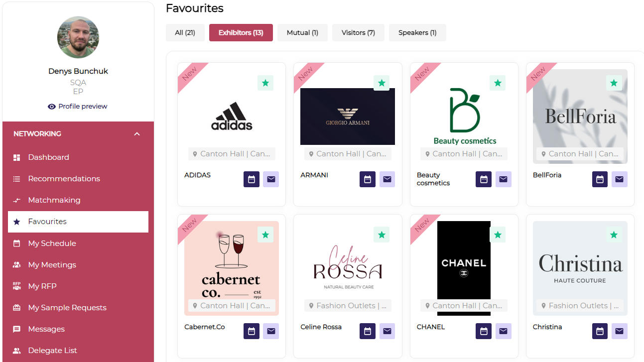
Task: Open the Matchmaking sidebar item
Action: (x=54, y=200)
